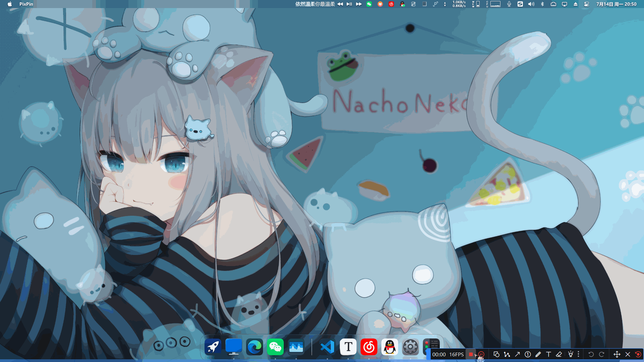Toggle the spotlight highlight tool

(x=571, y=354)
